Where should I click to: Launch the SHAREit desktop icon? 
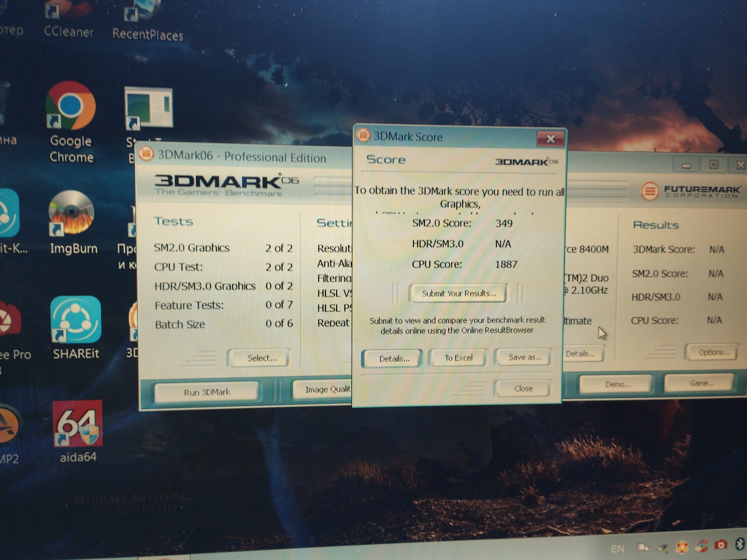pos(76,327)
